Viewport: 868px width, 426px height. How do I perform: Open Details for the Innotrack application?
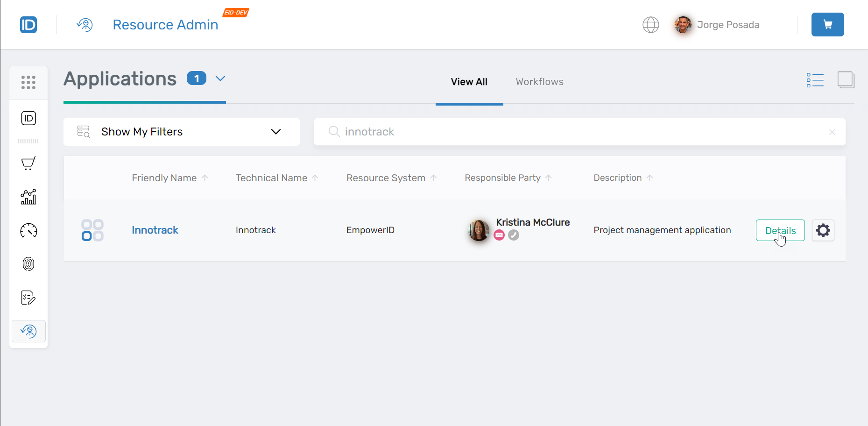click(x=780, y=230)
